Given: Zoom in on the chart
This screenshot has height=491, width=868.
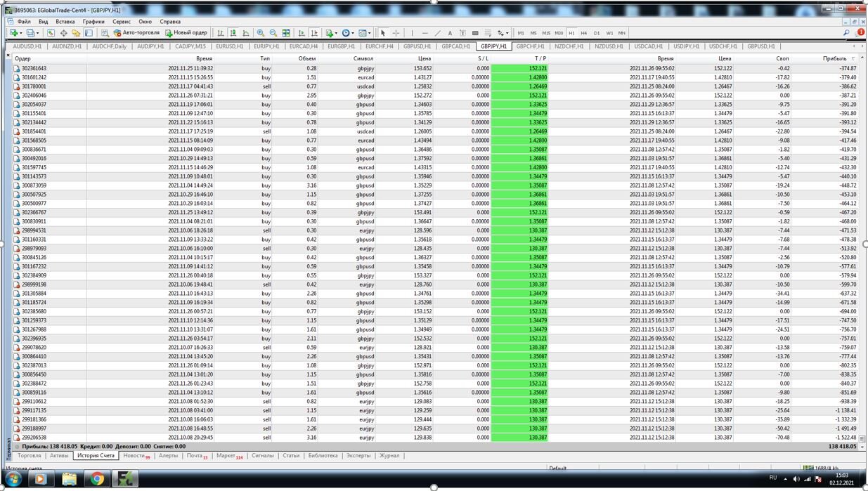Looking at the screenshot, I should click(x=261, y=33).
